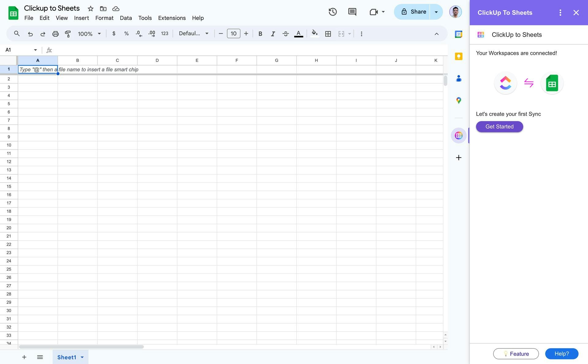The height and width of the screenshot is (364, 588).
Task: Increase font size plus button
Action: tap(246, 34)
